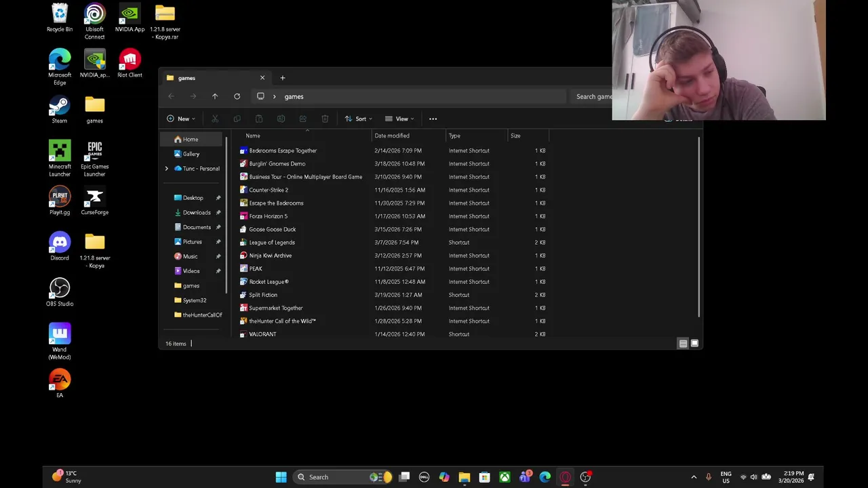Select the Counter-Strike 2 shortcut

(269, 190)
